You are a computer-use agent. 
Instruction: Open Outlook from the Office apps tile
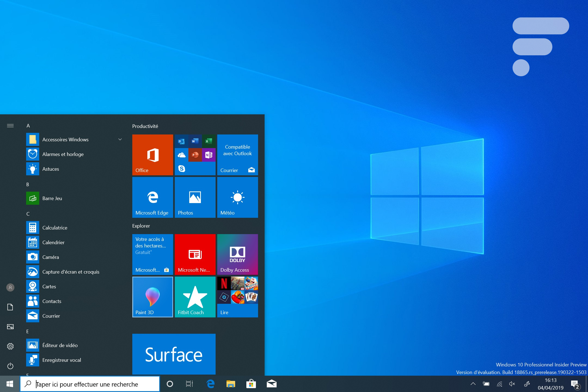[x=182, y=141]
